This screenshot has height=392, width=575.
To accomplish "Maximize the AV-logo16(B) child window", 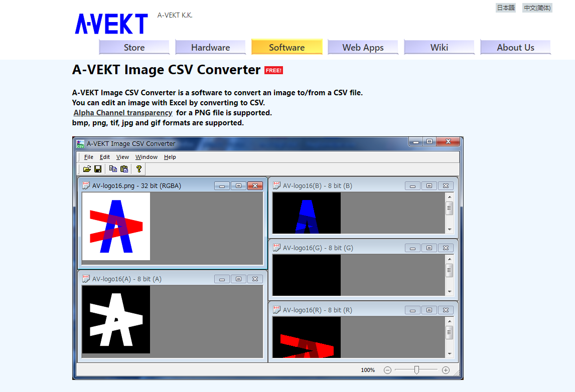I will [x=429, y=186].
